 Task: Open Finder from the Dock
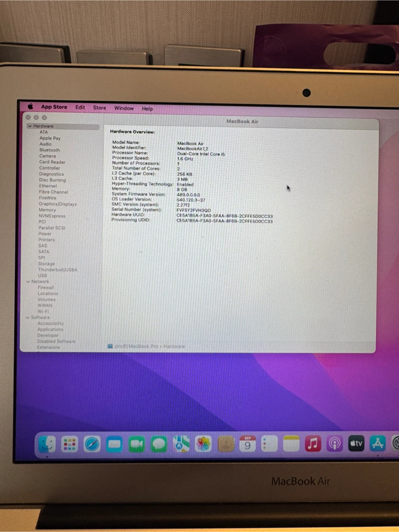[x=47, y=444]
